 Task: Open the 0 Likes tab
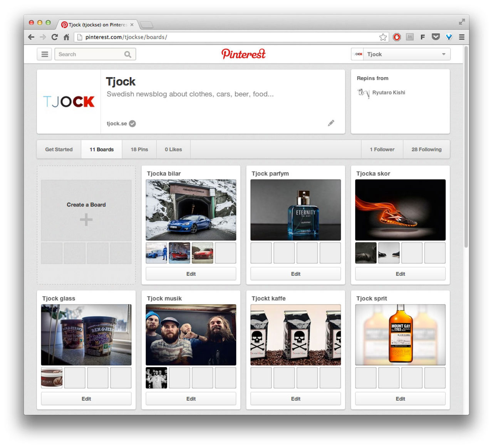click(x=173, y=149)
